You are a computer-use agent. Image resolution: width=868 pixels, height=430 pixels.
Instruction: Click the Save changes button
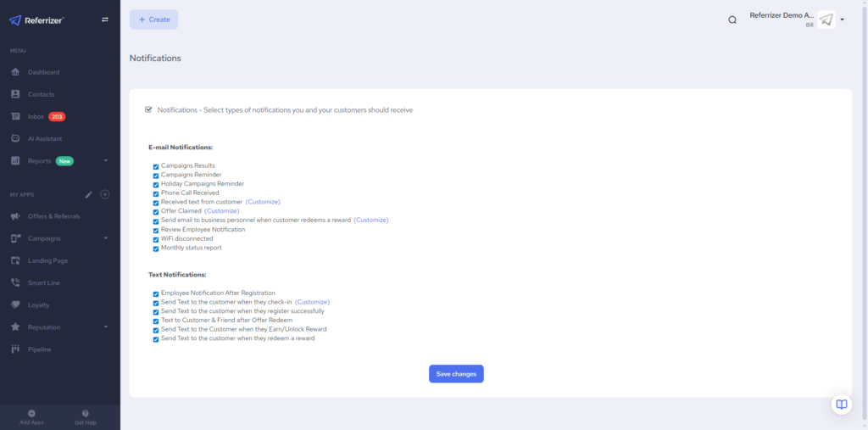click(456, 374)
